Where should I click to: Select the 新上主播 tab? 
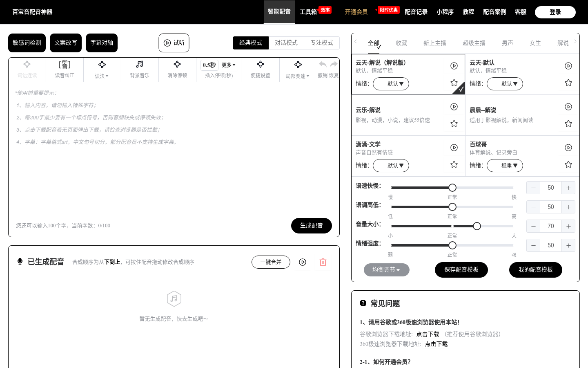pyautogui.click(x=435, y=43)
